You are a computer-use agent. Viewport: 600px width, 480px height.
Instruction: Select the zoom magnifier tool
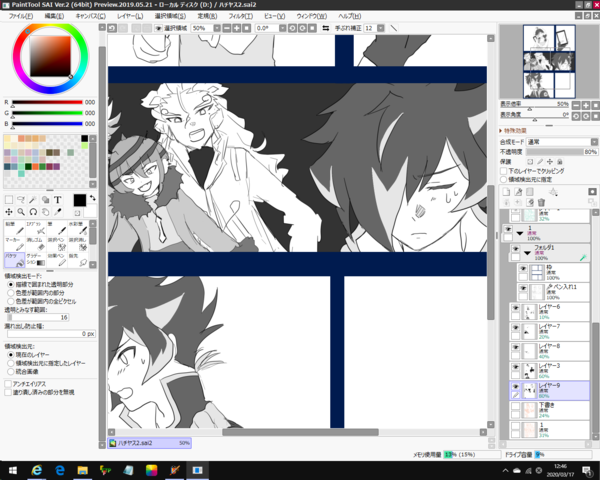[x=21, y=212]
